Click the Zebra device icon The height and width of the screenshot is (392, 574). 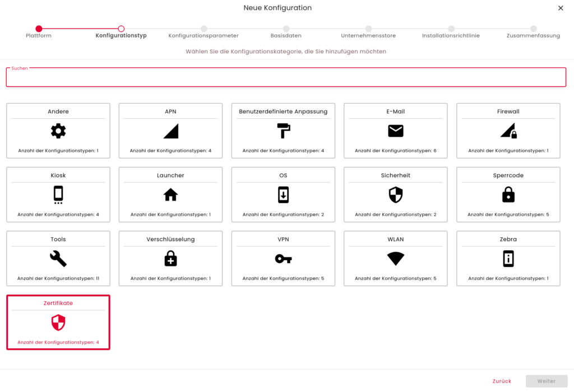(x=508, y=259)
